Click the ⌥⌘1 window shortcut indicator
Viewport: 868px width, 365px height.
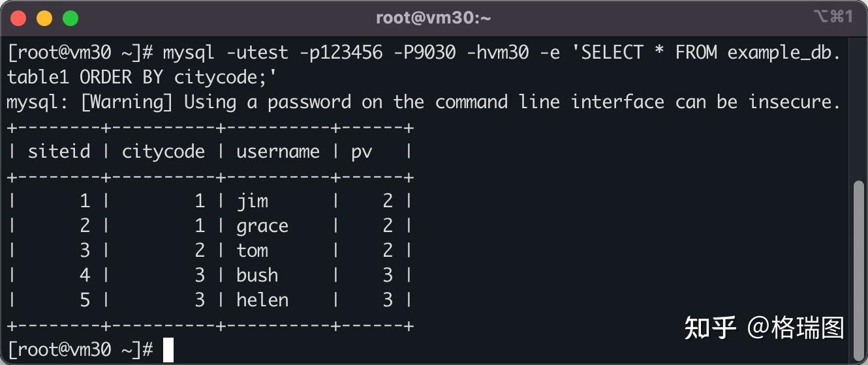coord(833,17)
